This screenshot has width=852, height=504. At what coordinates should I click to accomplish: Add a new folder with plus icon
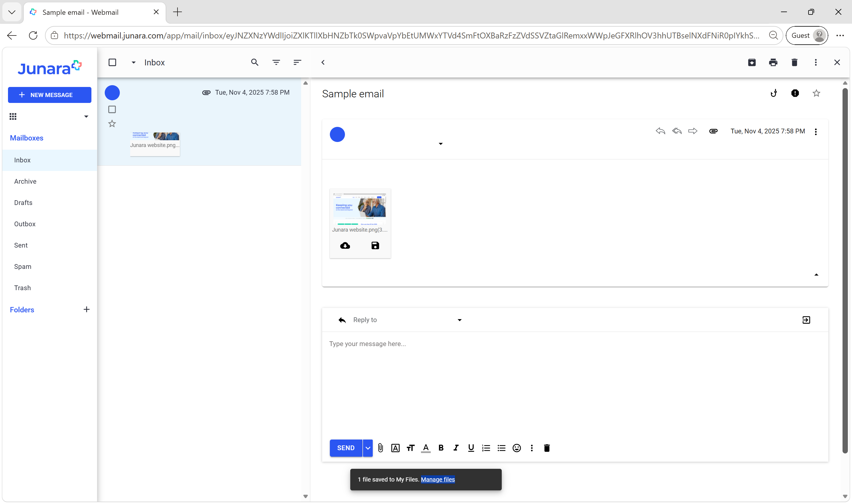coord(87,309)
